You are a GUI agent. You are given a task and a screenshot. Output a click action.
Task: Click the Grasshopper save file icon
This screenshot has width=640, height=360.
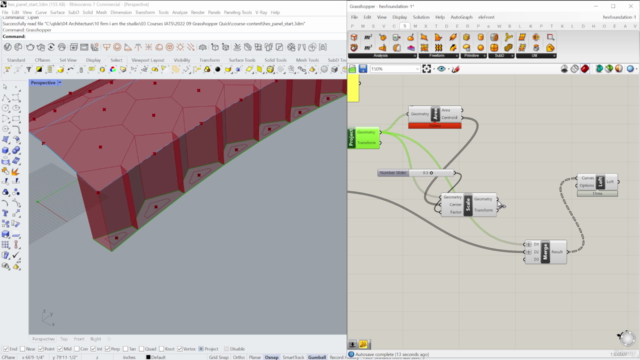pyautogui.click(x=363, y=69)
